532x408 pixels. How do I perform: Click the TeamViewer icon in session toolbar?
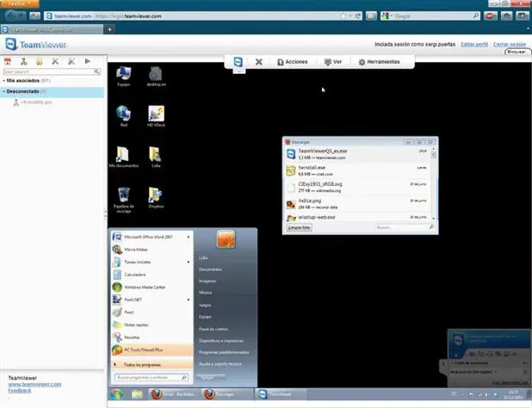click(x=238, y=62)
